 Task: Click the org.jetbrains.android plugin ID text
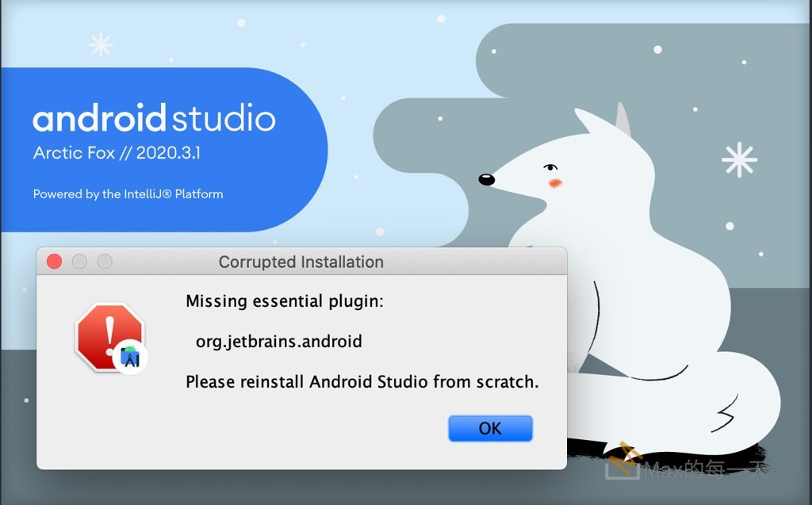tap(278, 342)
